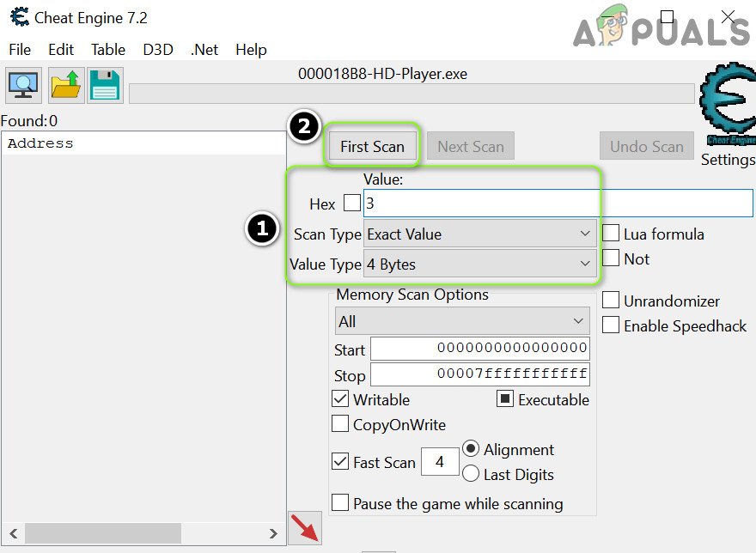756x553 pixels.
Task: Open the File menu
Action: pyautogui.click(x=20, y=49)
